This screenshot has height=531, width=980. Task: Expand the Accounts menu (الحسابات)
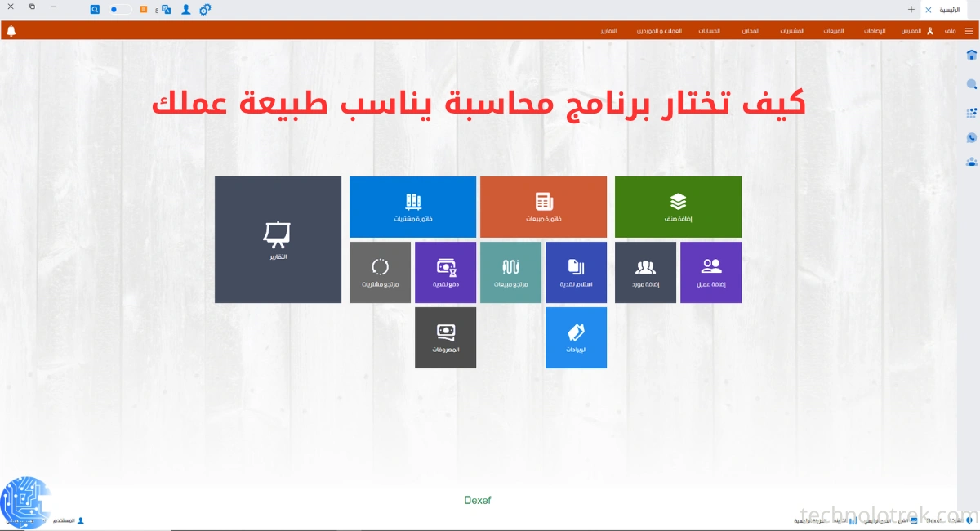pyautogui.click(x=709, y=31)
